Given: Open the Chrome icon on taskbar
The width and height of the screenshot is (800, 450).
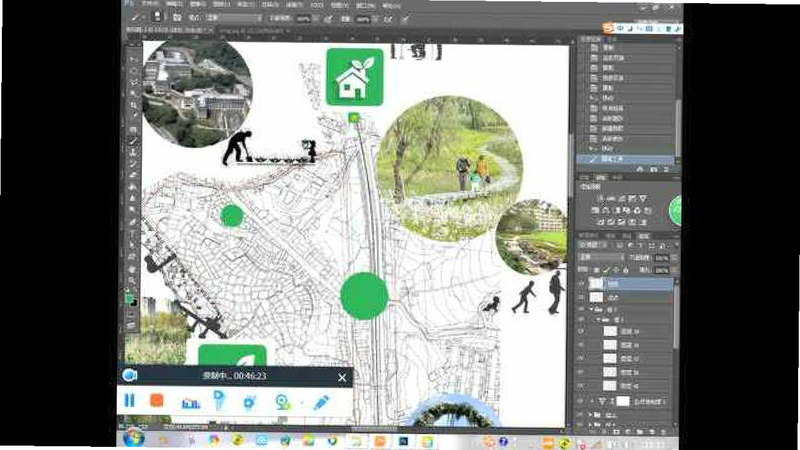Looking at the screenshot, I should point(214,440).
